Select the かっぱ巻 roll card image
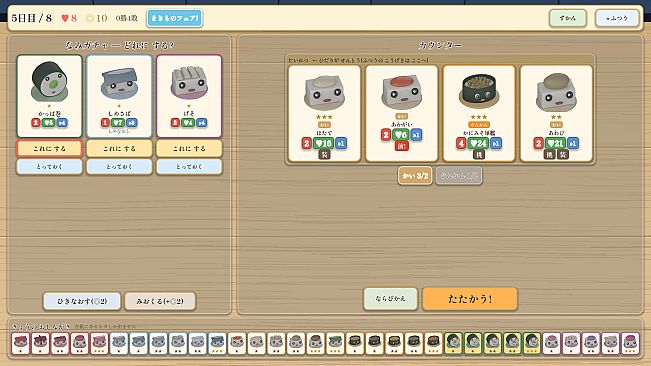Screen dimensions: 651x366 coord(49,82)
